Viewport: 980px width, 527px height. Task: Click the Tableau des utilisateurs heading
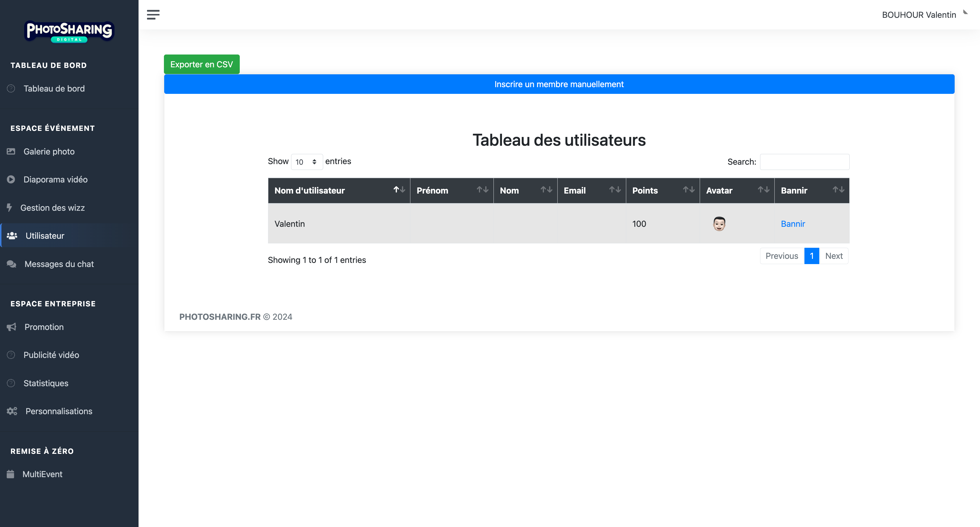[559, 140]
